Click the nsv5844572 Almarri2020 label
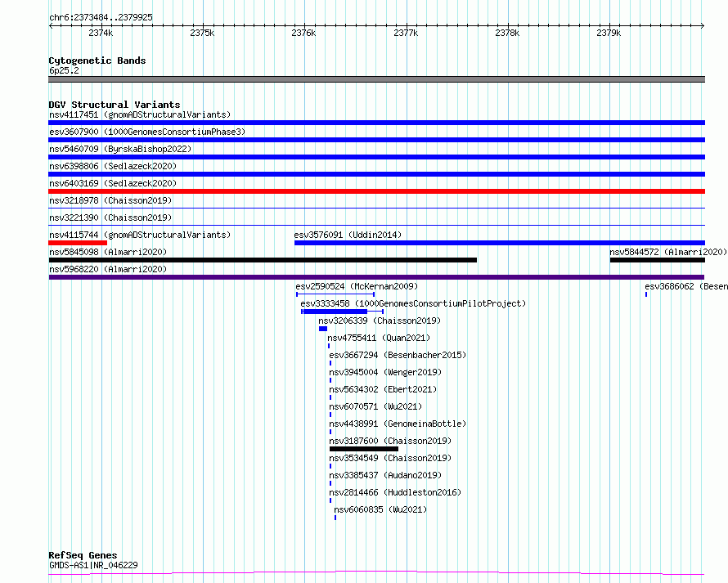This screenshot has width=728, height=583. pyautogui.click(x=668, y=252)
